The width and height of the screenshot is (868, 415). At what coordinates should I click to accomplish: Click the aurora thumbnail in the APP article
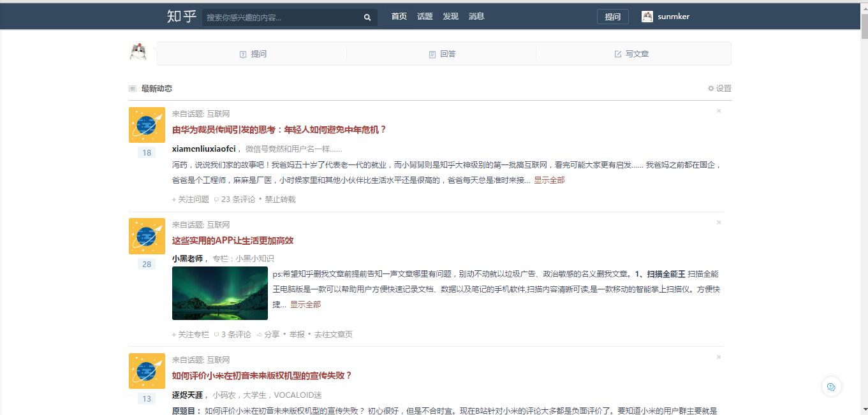point(219,293)
